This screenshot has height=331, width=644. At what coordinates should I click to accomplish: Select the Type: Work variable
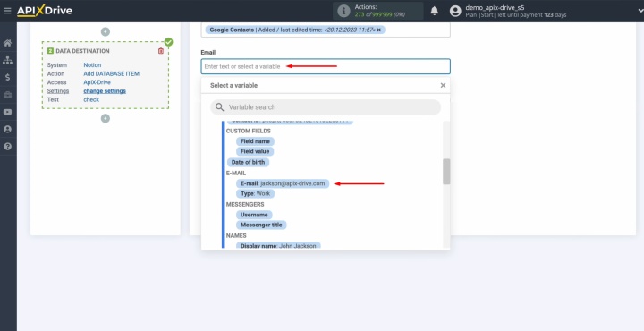[x=255, y=193]
